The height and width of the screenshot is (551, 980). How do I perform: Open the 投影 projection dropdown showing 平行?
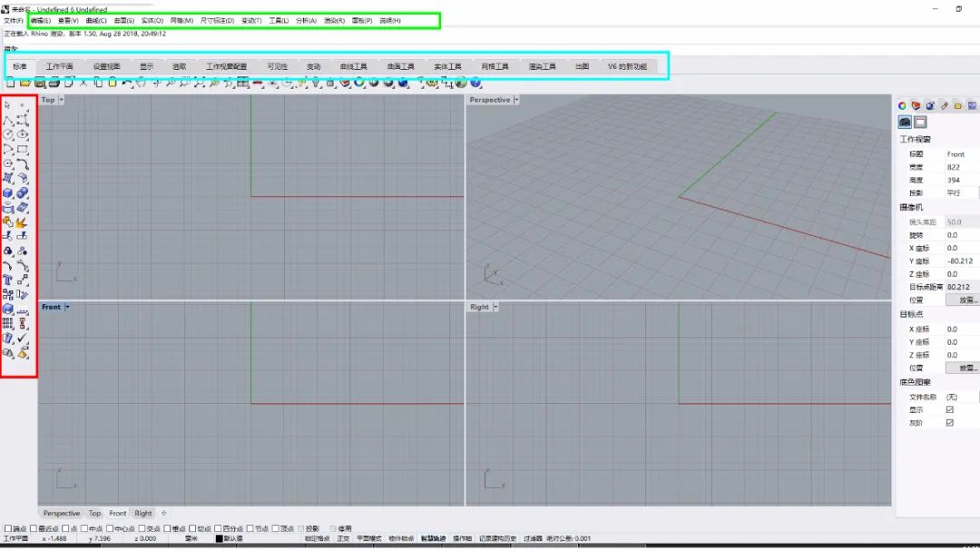click(961, 192)
